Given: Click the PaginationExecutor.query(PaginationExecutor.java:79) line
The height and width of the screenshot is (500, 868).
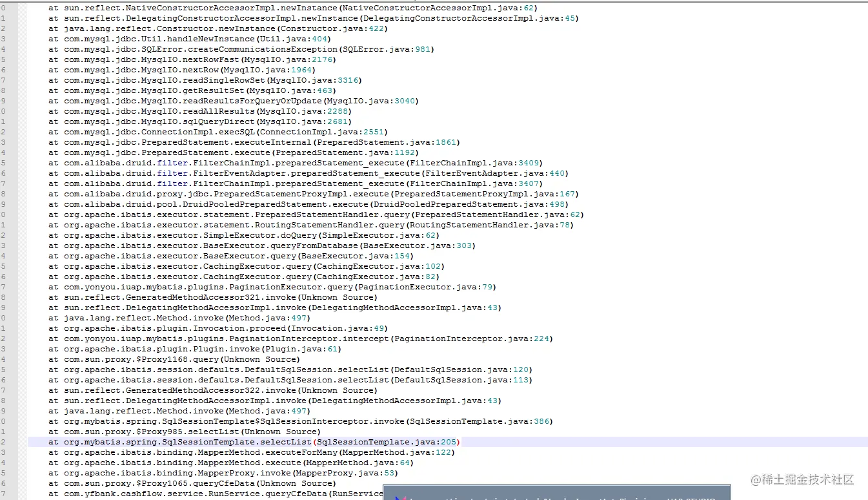Looking at the screenshot, I should click(x=272, y=287).
